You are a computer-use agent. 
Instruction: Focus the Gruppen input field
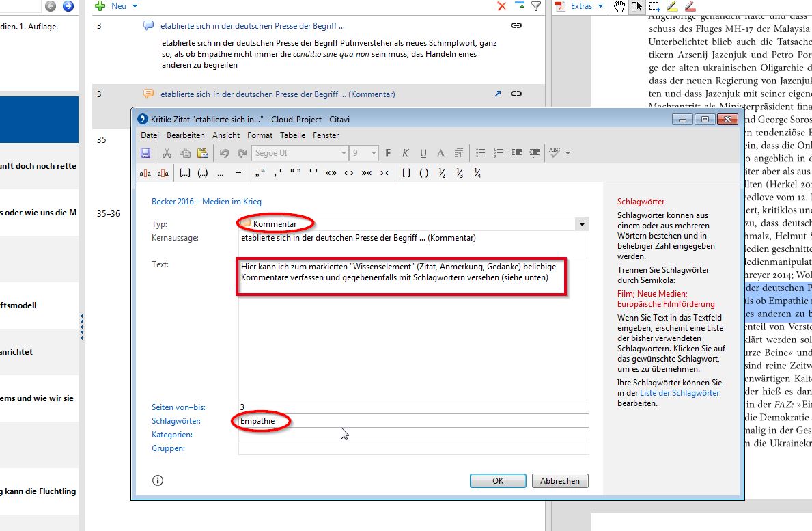(413, 448)
